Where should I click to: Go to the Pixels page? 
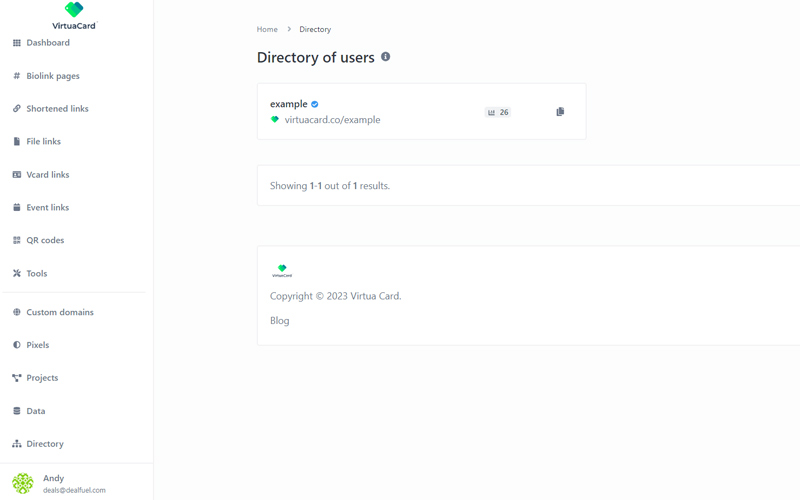pos(37,345)
